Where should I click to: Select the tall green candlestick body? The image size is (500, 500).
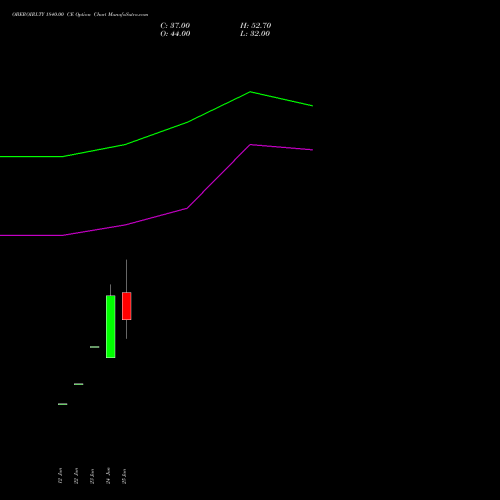111,327
